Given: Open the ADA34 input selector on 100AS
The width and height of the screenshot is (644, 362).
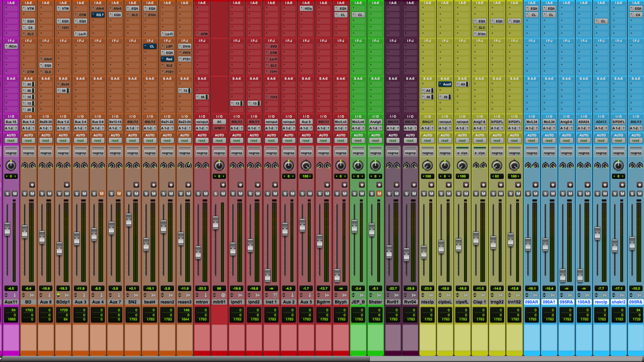Looking at the screenshot, I should (x=584, y=122).
